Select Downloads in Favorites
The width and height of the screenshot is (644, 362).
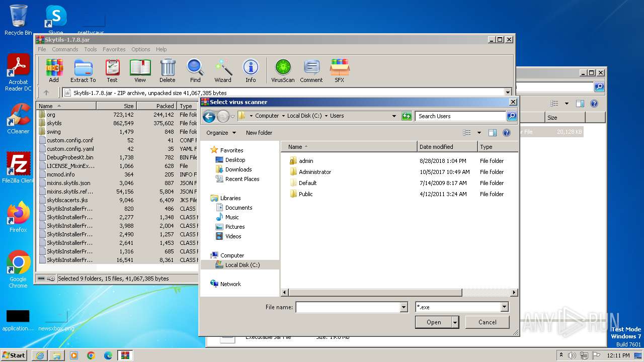coord(238,169)
